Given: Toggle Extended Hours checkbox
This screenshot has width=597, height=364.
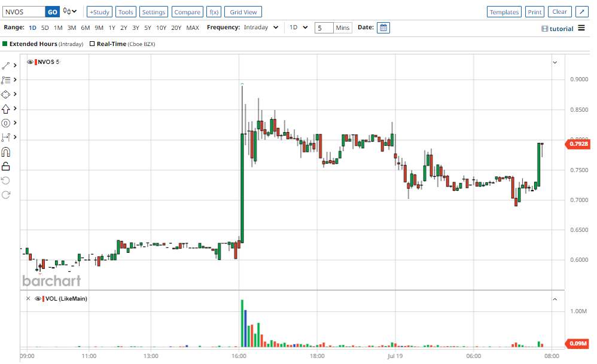Looking at the screenshot, I should 5,44.
